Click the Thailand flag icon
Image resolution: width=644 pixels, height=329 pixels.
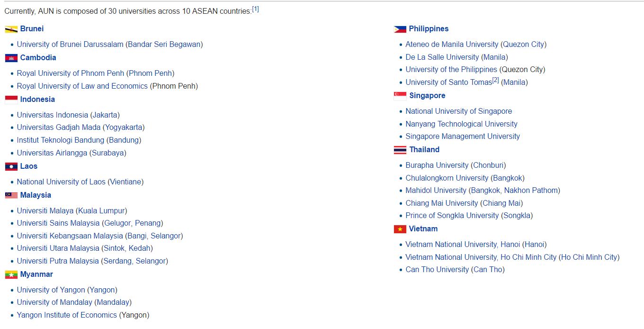click(x=400, y=150)
